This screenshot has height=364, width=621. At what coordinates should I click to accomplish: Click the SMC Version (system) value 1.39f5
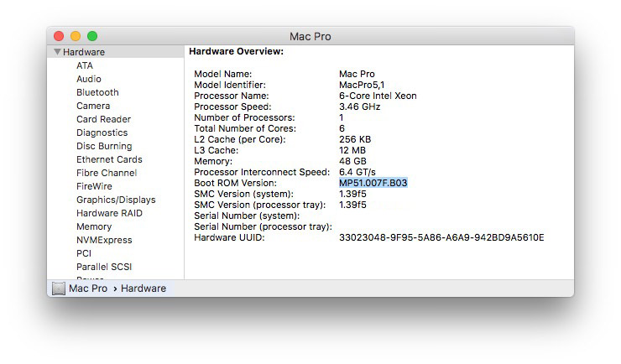click(352, 195)
